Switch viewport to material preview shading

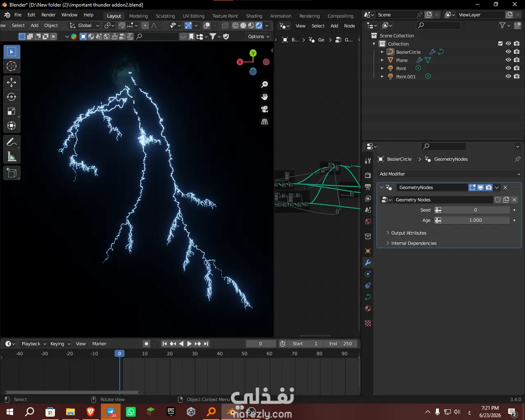pos(251,25)
